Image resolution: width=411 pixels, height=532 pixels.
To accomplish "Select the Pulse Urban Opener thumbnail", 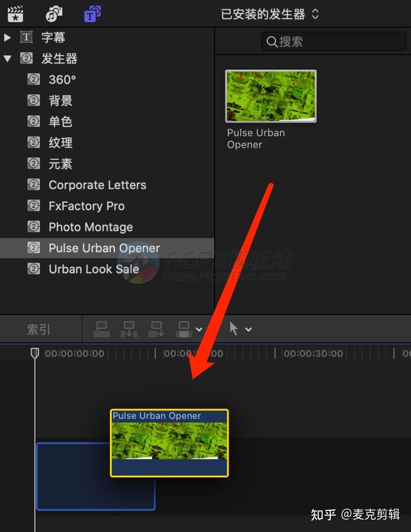I will click(x=270, y=96).
